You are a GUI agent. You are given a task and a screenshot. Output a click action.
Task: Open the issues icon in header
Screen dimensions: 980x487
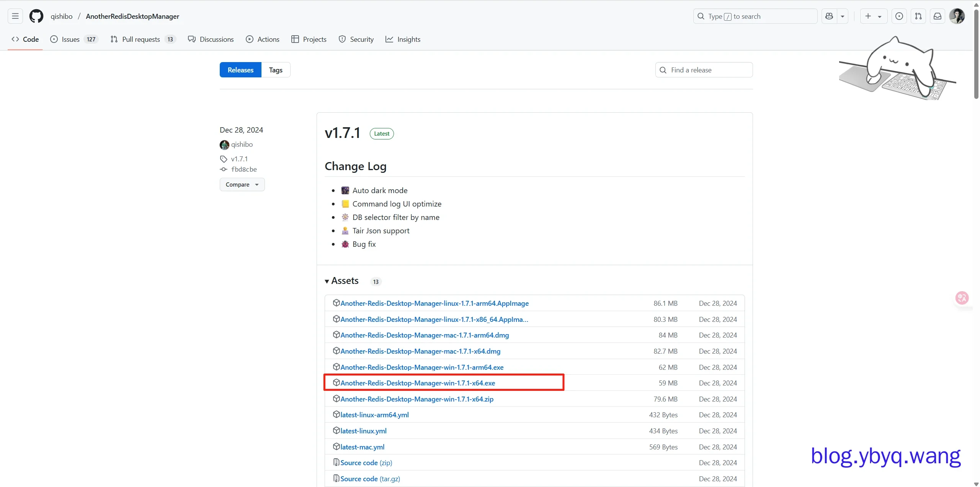click(899, 16)
